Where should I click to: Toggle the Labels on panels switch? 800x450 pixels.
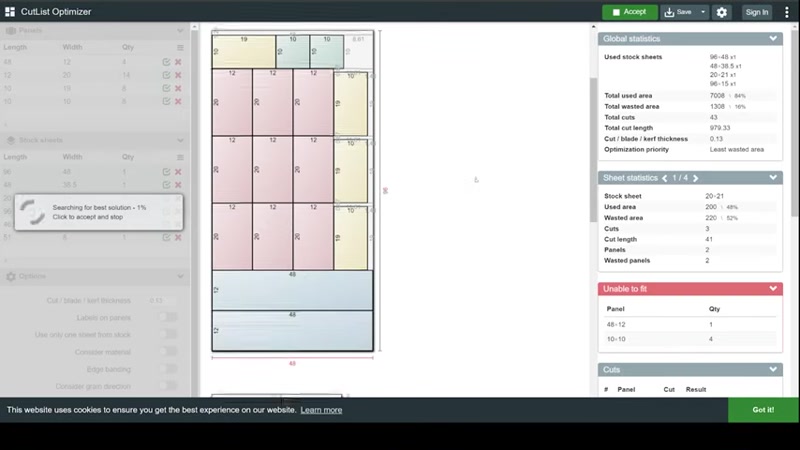point(167,317)
